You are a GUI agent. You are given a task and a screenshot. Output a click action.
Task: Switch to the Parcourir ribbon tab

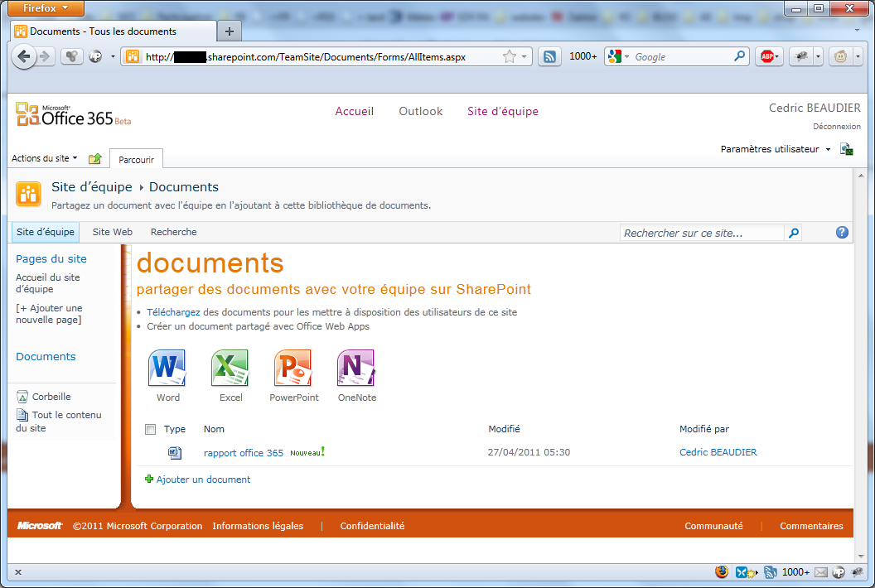tap(136, 160)
